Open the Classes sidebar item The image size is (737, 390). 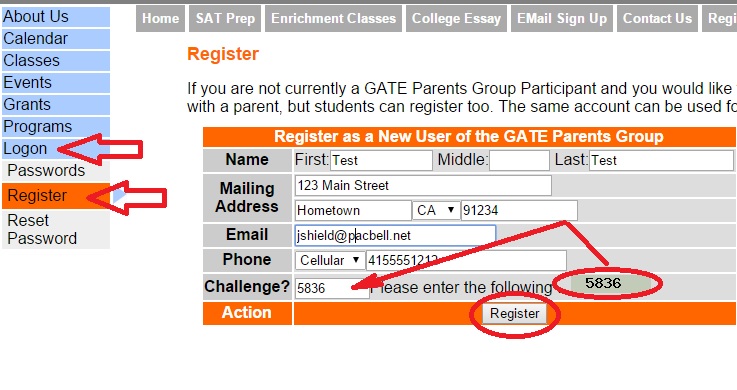[x=56, y=61]
